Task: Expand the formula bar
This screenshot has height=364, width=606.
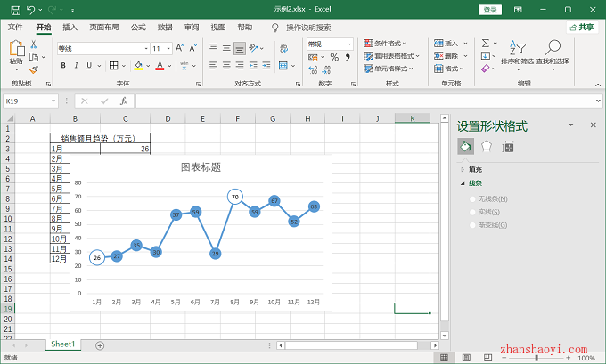Action: (598, 101)
